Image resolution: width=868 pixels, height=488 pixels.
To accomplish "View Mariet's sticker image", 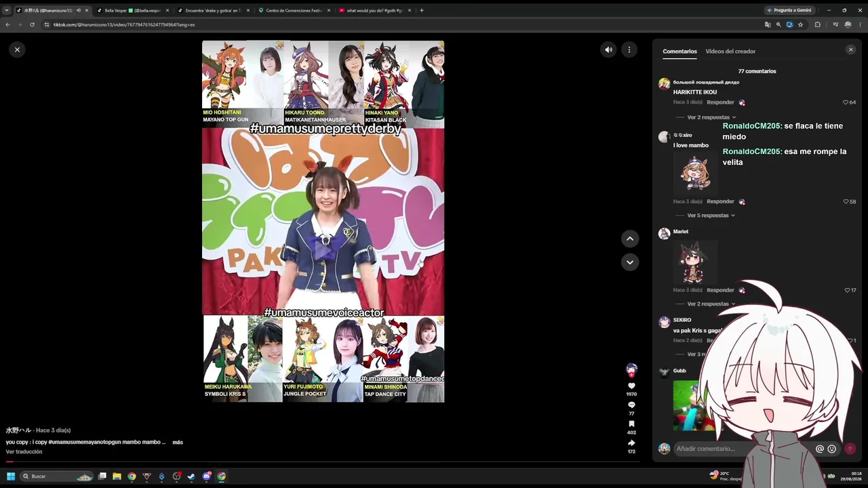I will coord(694,261).
